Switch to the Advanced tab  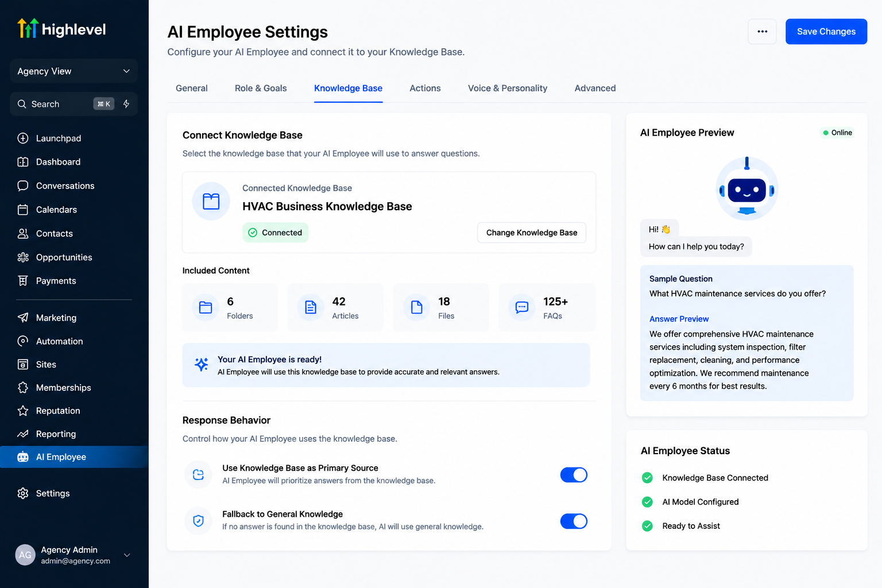pos(595,88)
